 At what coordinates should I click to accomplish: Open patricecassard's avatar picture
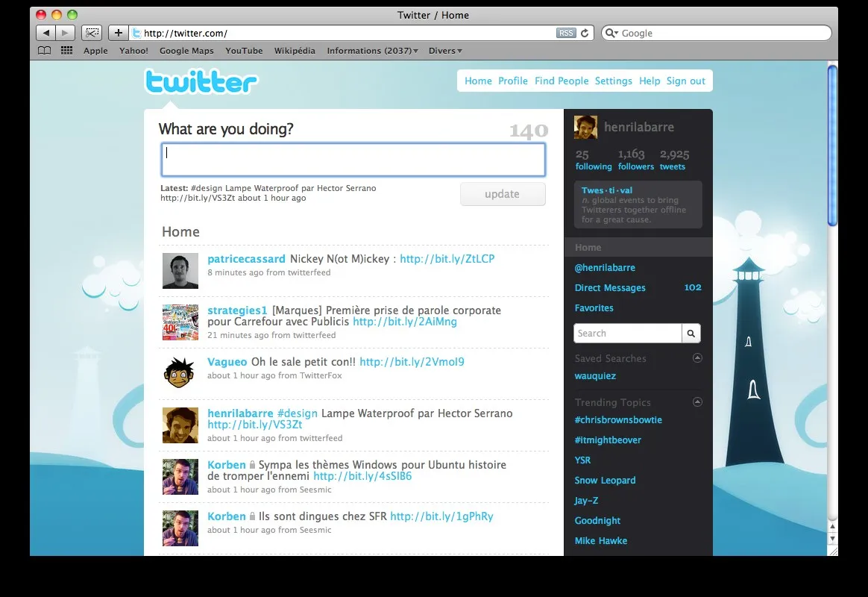click(180, 271)
